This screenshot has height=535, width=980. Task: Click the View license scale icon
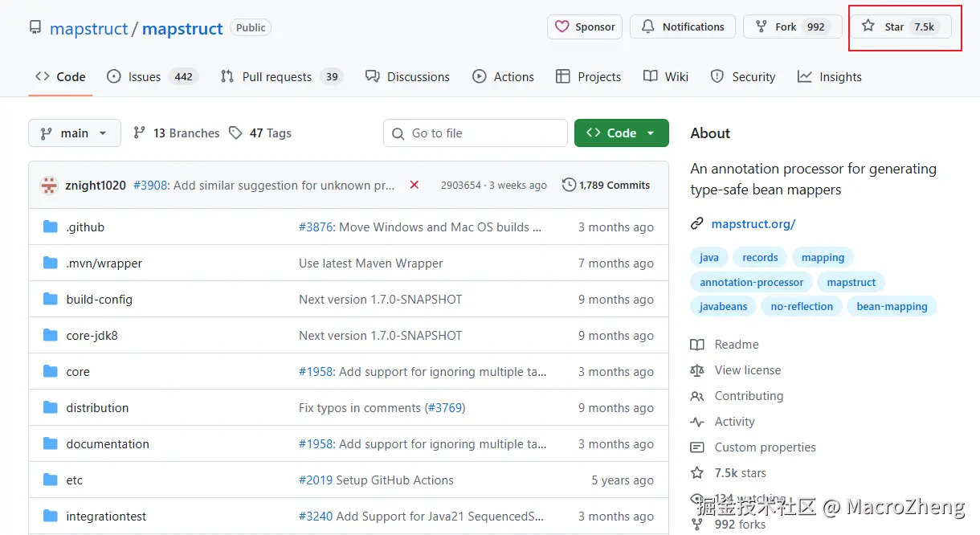697,370
